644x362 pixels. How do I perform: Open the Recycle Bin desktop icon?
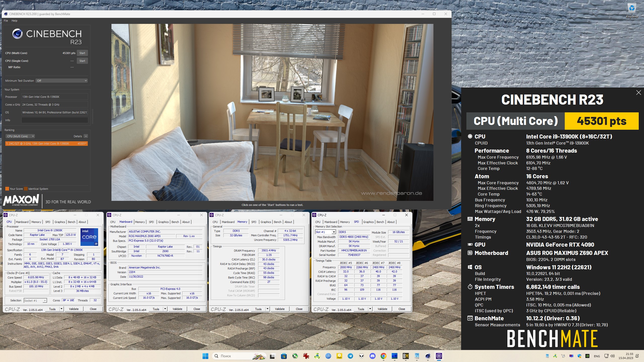point(632,11)
